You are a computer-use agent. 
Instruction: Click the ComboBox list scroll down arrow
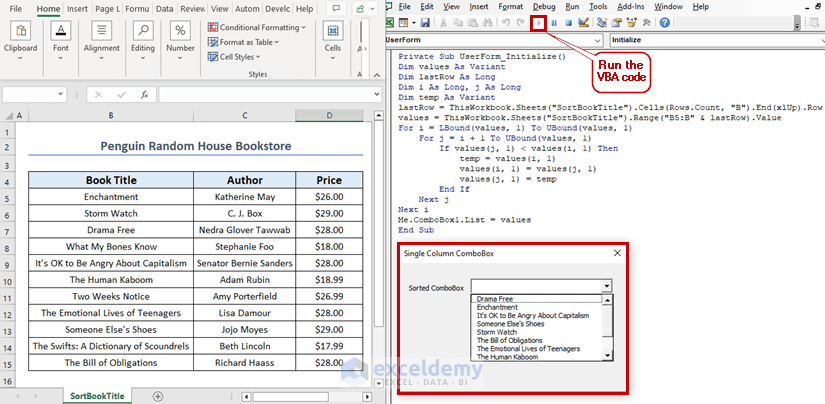(608, 356)
